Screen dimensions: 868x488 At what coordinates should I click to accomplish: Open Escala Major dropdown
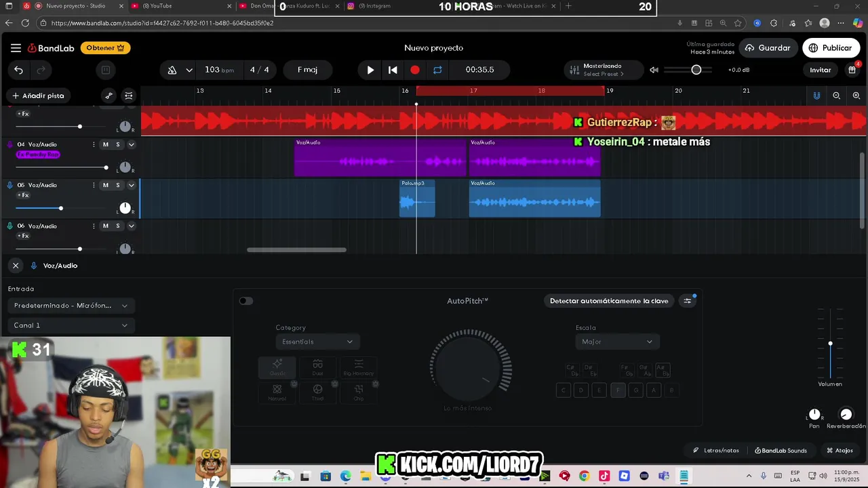point(618,342)
